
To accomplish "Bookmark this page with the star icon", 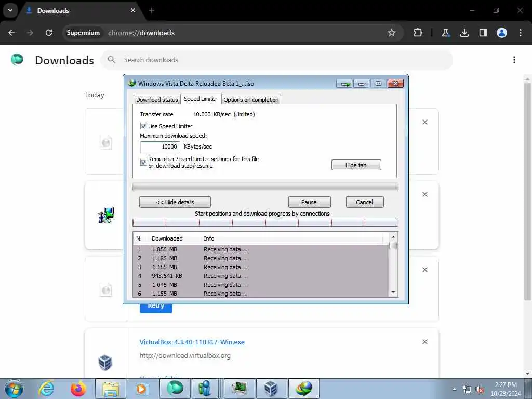I will 392,33.
